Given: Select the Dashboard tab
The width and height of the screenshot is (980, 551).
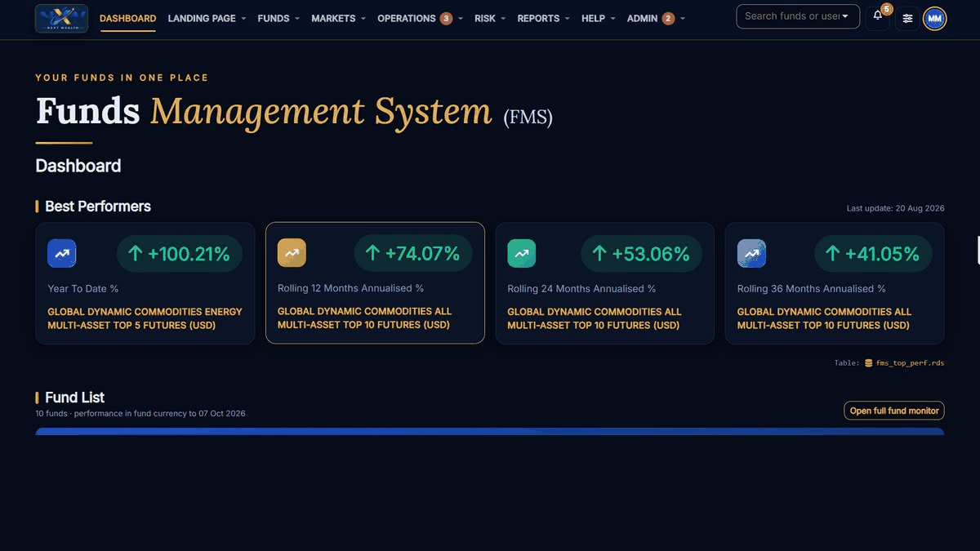Looking at the screenshot, I should click(x=128, y=18).
